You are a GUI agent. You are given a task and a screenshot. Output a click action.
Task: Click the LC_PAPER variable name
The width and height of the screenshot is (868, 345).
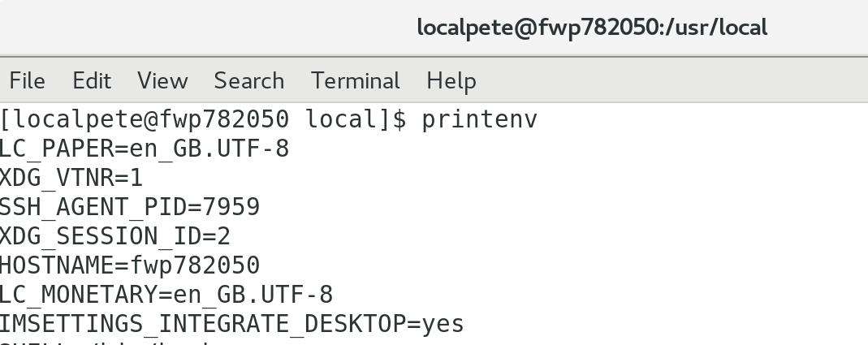click(x=55, y=149)
